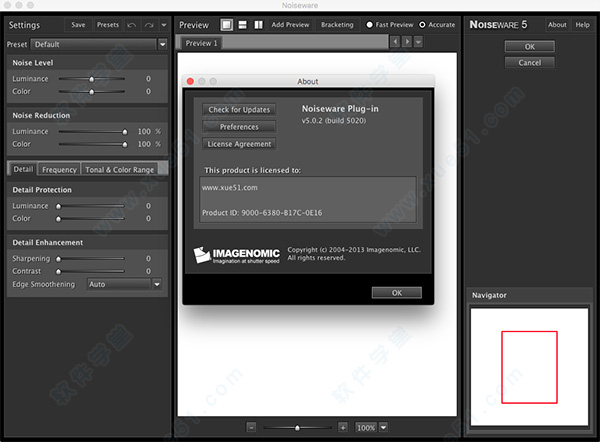Viewport: 600px width, 442px height.
Task: Click the Contrast slider handle
Action: click(x=58, y=272)
